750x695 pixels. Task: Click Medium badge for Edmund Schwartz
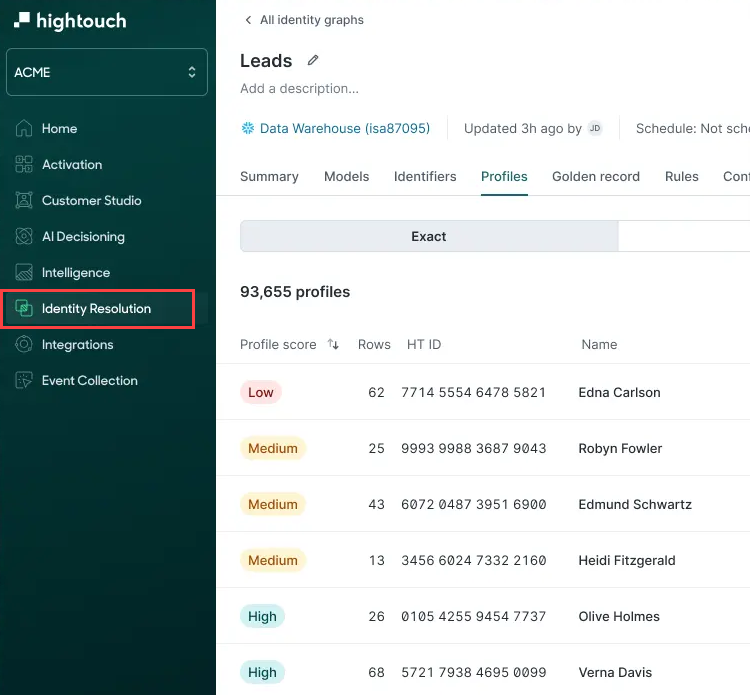(x=273, y=504)
